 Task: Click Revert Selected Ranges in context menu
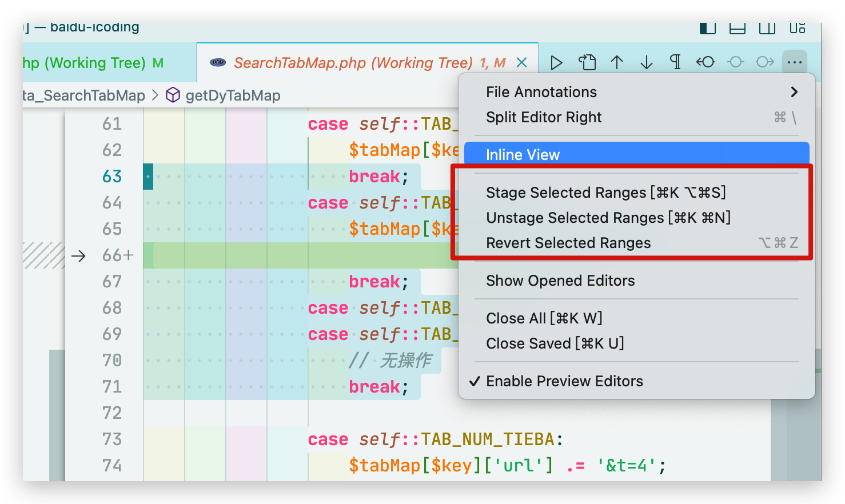click(x=568, y=243)
